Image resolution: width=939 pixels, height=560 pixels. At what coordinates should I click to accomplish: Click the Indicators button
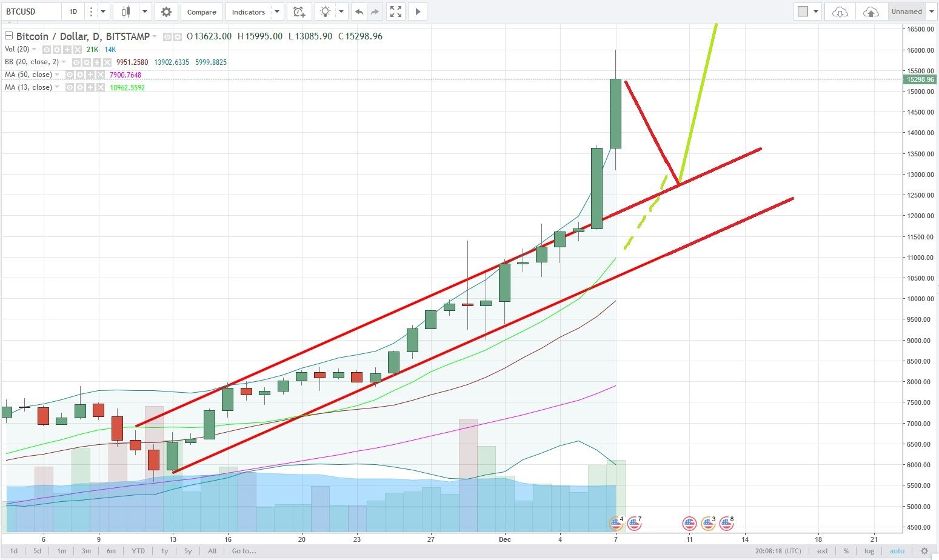tap(249, 12)
